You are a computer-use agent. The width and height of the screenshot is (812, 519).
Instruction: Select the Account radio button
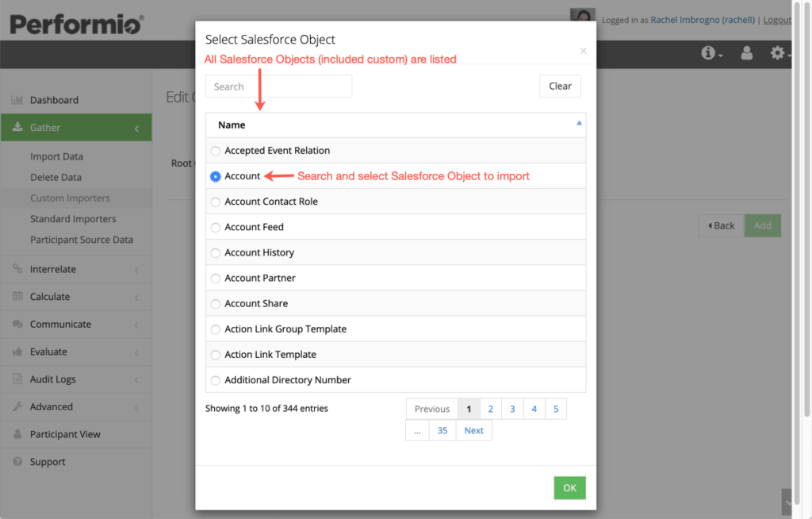(216, 176)
